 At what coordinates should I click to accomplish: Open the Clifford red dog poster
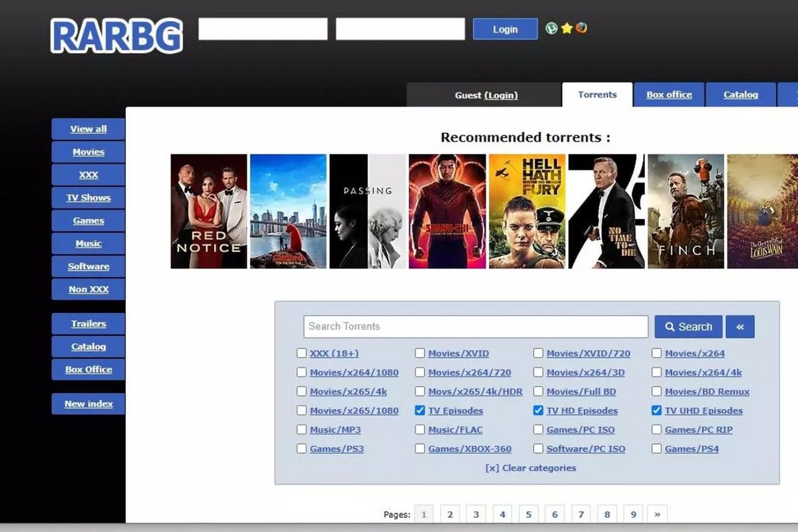[288, 211]
